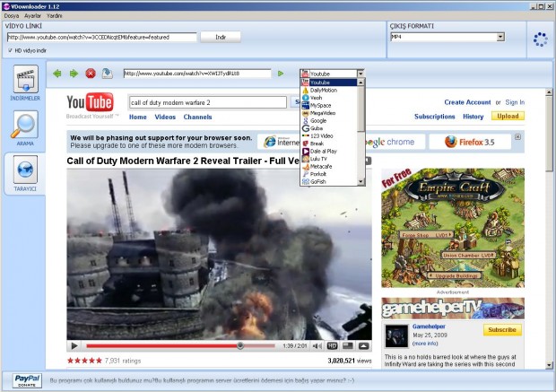Image resolution: width=556 pixels, height=392 pixels.
Task: Click the pop-up arrow button on the player
Action: click(364, 346)
